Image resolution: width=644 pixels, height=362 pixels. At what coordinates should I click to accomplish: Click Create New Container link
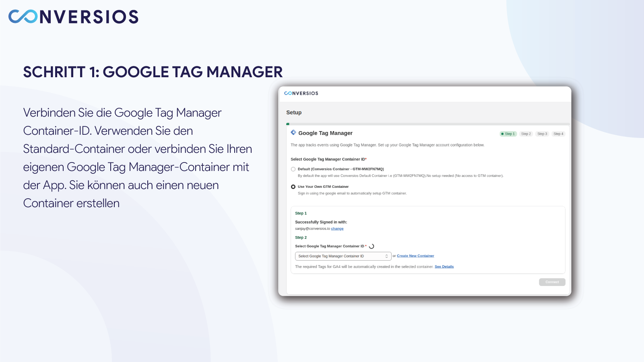click(415, 256)
